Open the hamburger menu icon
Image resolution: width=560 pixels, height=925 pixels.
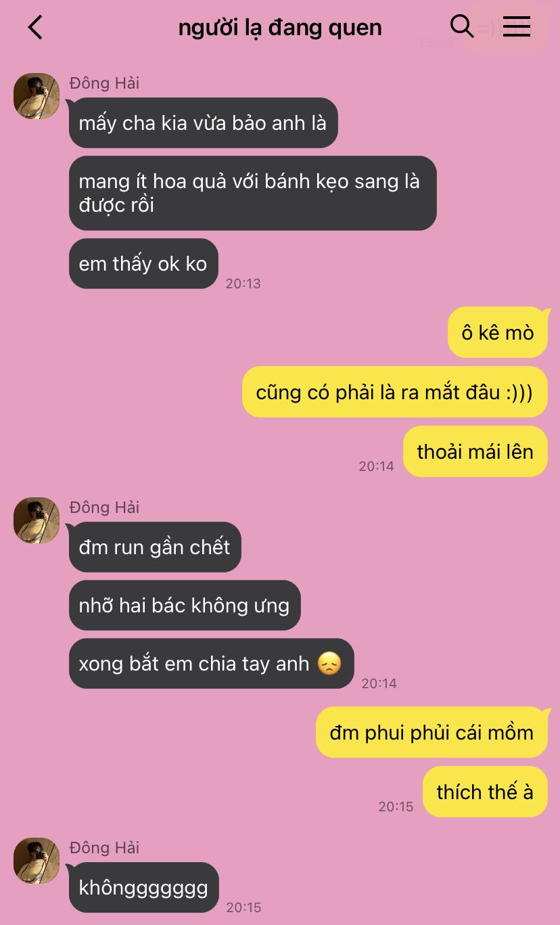(517, 27)
